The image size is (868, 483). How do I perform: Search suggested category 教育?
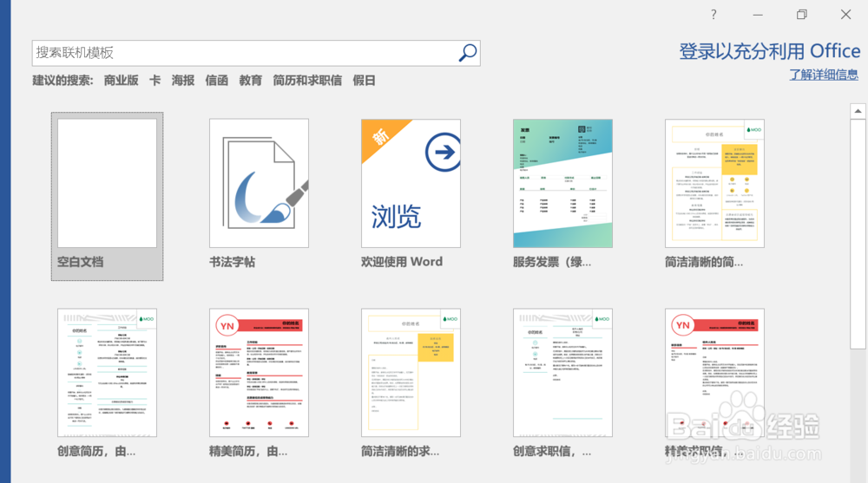pyautogui.click(x=250, y=81)
